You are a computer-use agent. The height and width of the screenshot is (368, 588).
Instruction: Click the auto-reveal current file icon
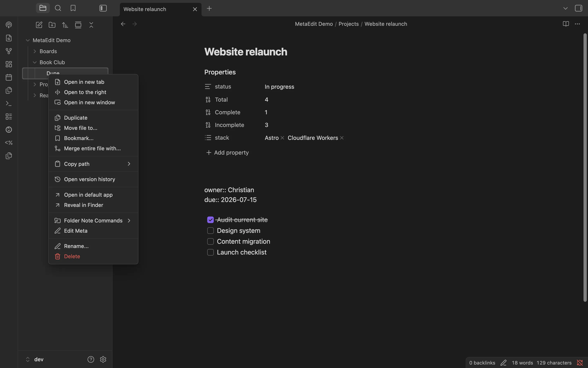click(x=78, y=25)
